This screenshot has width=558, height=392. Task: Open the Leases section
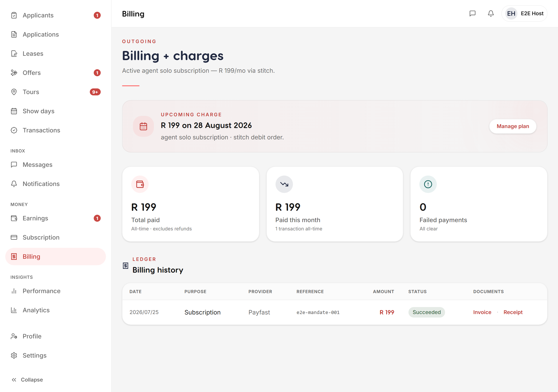pos(56,54)
